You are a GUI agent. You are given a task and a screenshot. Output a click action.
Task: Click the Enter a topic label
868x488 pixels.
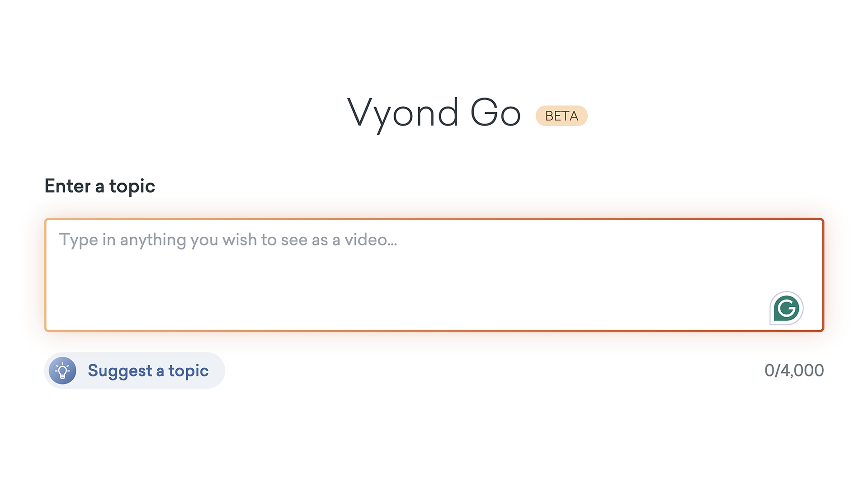[x=100, y=186]
